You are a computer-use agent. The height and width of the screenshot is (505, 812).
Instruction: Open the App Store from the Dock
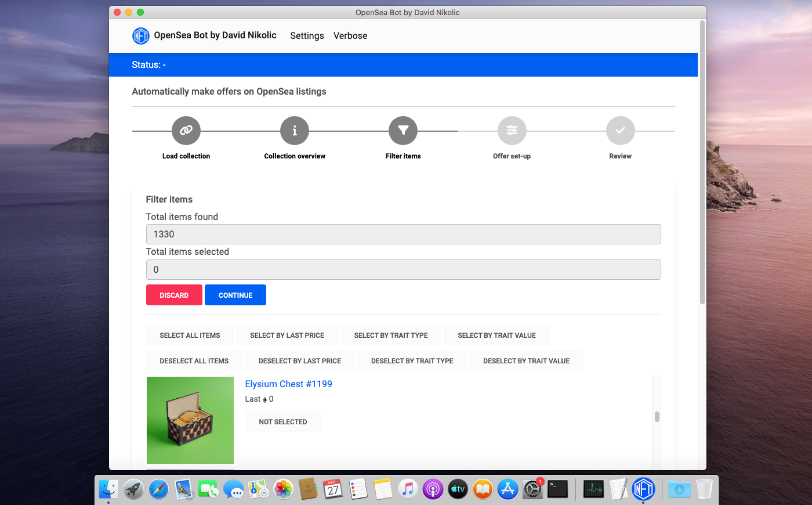tap(507, 489)
